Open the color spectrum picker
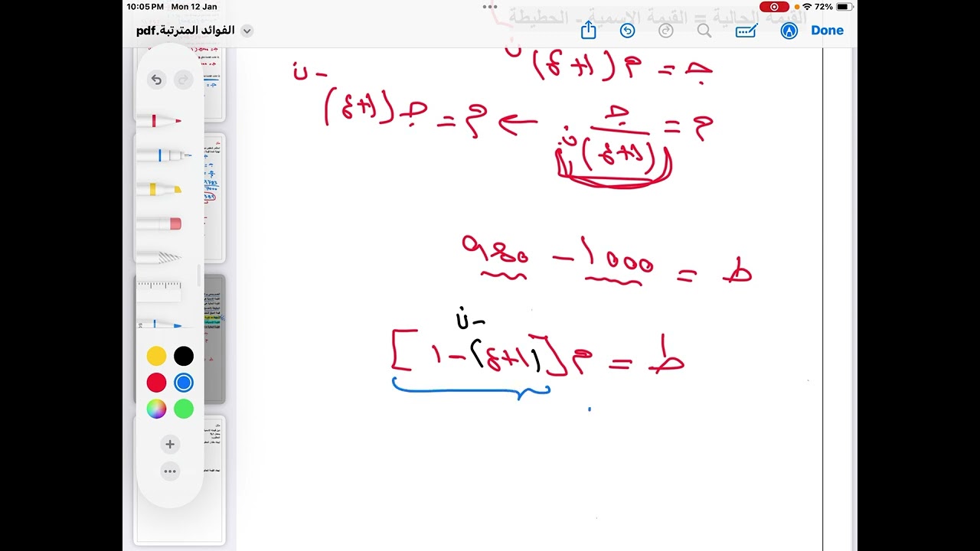 click(x=156, y=409)
